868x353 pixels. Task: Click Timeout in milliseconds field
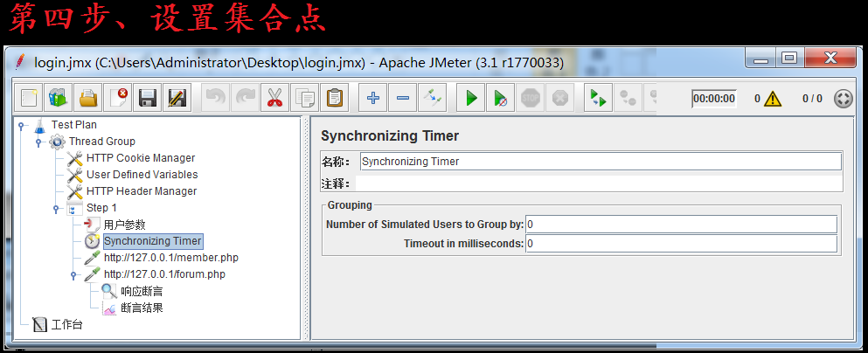(x=681, y=244)
